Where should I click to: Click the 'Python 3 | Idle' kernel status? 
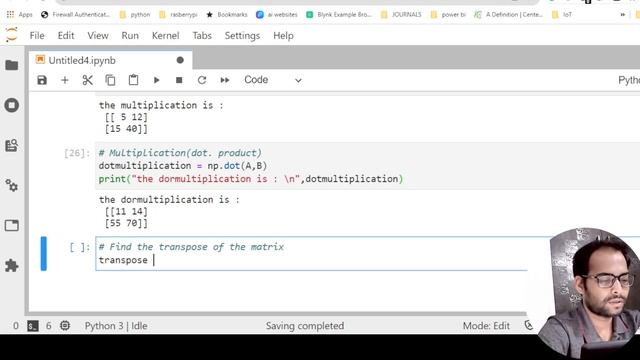pos(116,326)
